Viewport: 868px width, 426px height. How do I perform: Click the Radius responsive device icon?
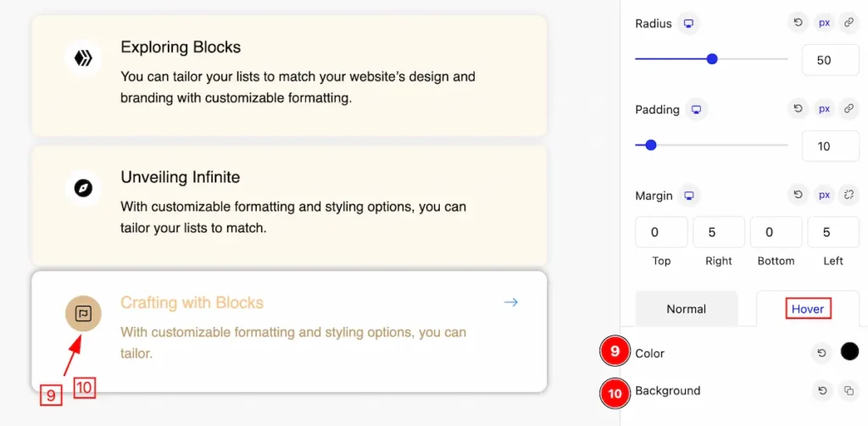click(x=688, y=24)
